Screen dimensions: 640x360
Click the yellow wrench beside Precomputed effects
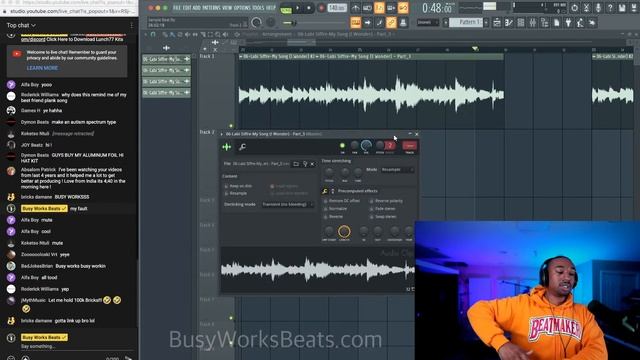[325, 191]
